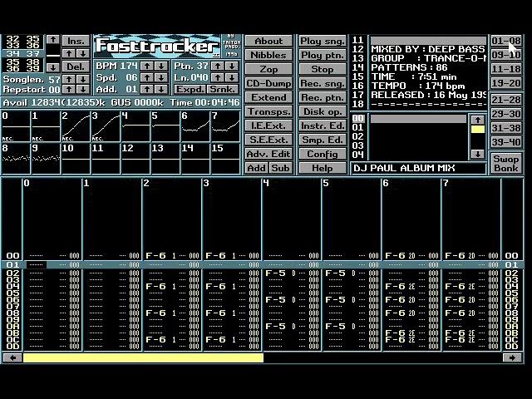Open the Adv. Edit panel
This screenshot has height=399, width=532.
click(268, 154)
